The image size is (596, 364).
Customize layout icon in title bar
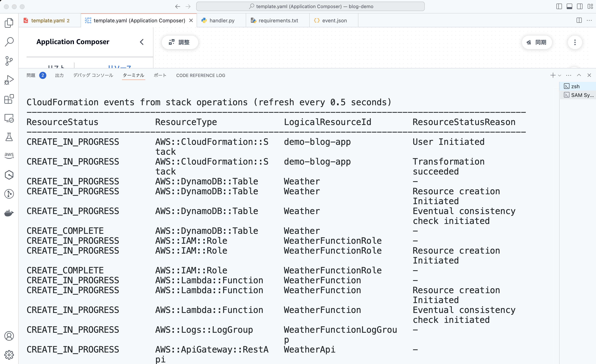590,7
